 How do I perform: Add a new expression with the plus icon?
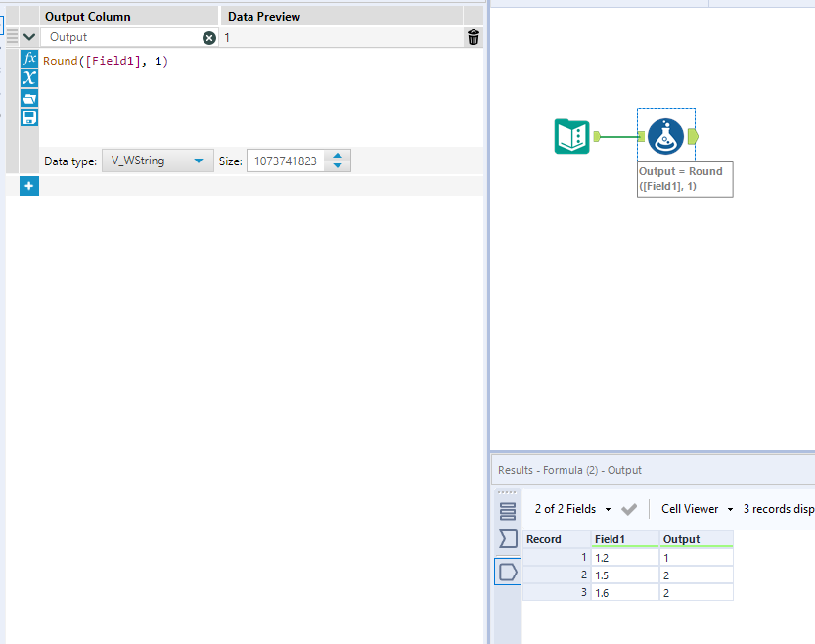tap(28, 185)
